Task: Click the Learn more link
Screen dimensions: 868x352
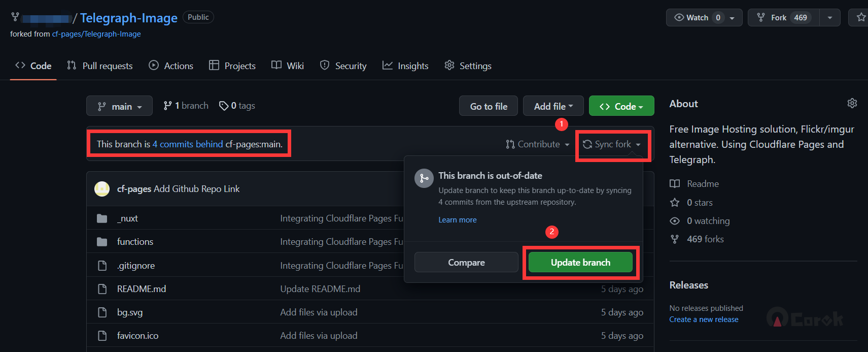Action: (457, 220)
